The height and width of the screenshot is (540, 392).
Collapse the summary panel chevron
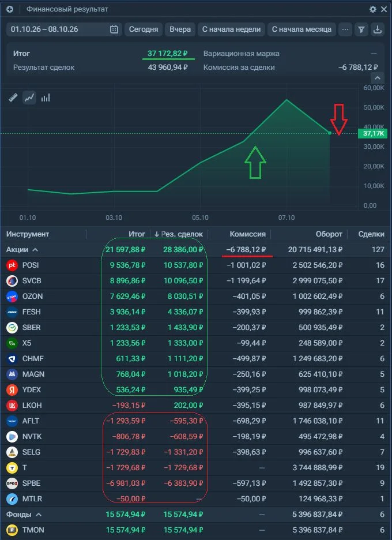378,78
